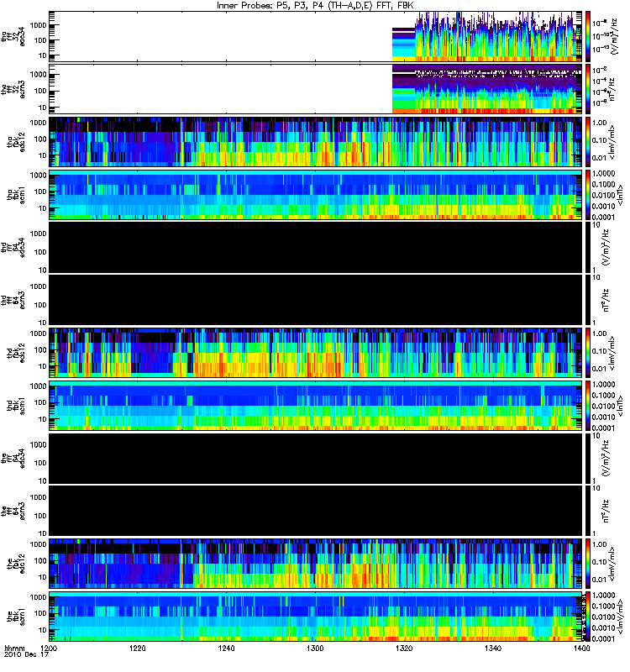Viewport: 630px width, 672px height.
Task: Click the color bar of the fff scm3 panel
Action: click(588, 512)
